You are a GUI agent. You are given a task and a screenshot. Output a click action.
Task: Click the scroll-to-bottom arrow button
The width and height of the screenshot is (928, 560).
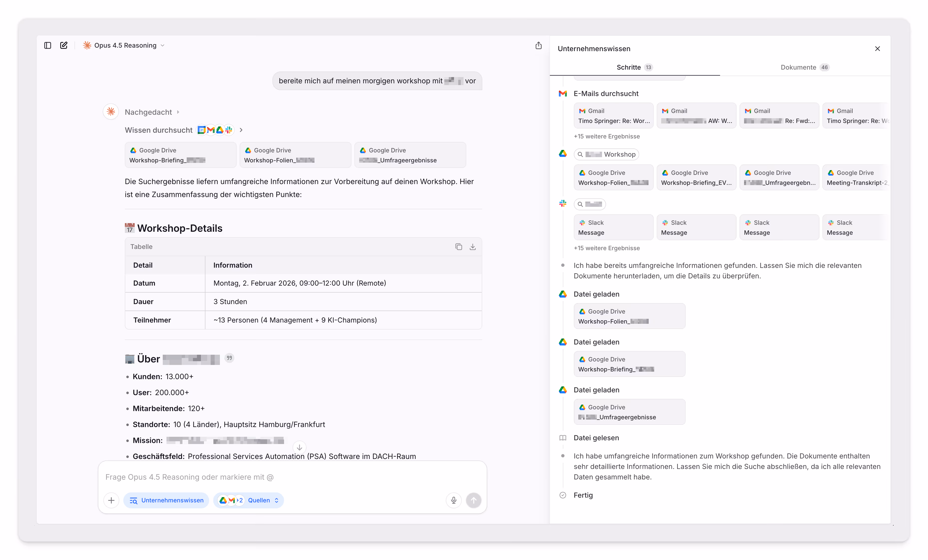[300, 448]
